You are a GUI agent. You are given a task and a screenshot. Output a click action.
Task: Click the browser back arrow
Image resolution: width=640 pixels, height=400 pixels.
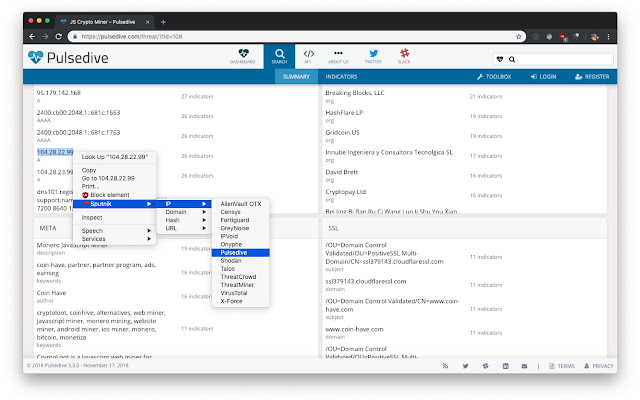[32, 36]
